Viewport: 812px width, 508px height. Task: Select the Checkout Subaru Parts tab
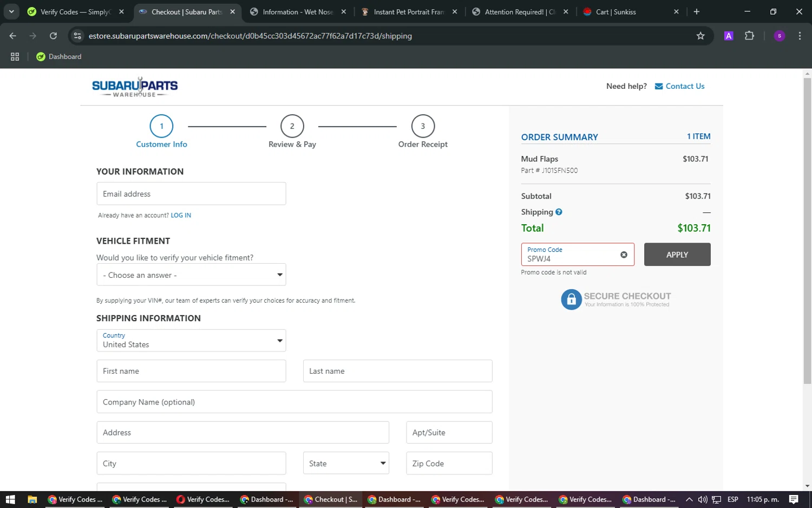click(x=187, y=11)
